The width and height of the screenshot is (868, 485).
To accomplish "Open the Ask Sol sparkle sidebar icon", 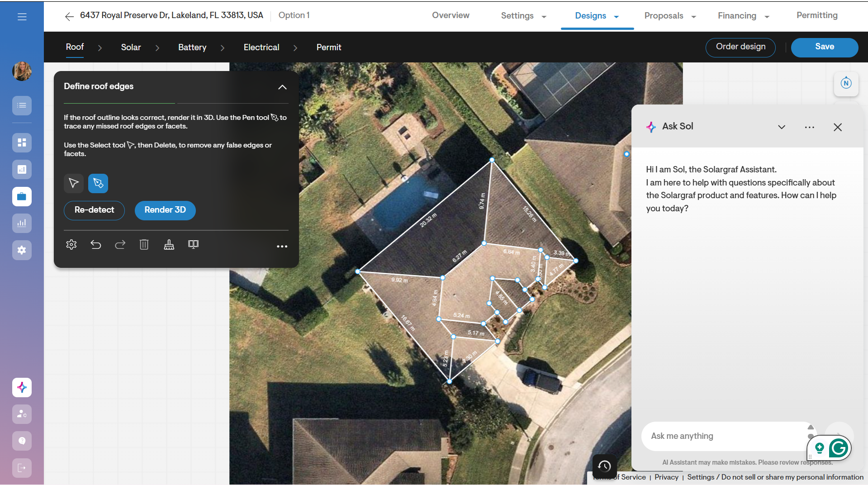I will (x=22, y=387).
